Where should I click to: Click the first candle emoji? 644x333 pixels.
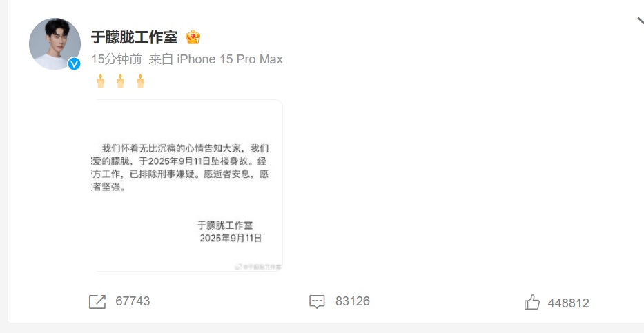pos(101,81)
